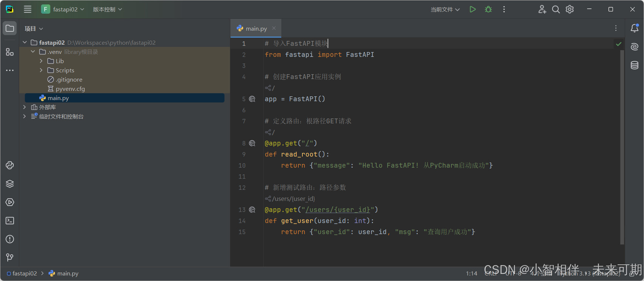Click the inspection green checkmark widget
The height and width of the screenshot is (281, 644).
click(x=618, y=44)
